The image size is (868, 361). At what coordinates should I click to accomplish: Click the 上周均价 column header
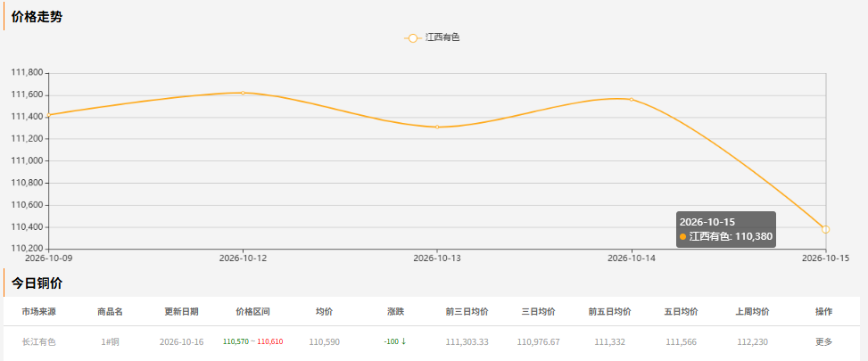pos(753,312)
